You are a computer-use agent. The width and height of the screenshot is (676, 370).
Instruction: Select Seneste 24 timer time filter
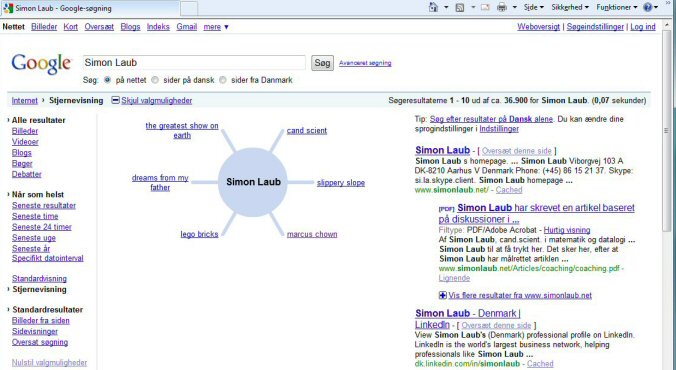coord(42,227)
